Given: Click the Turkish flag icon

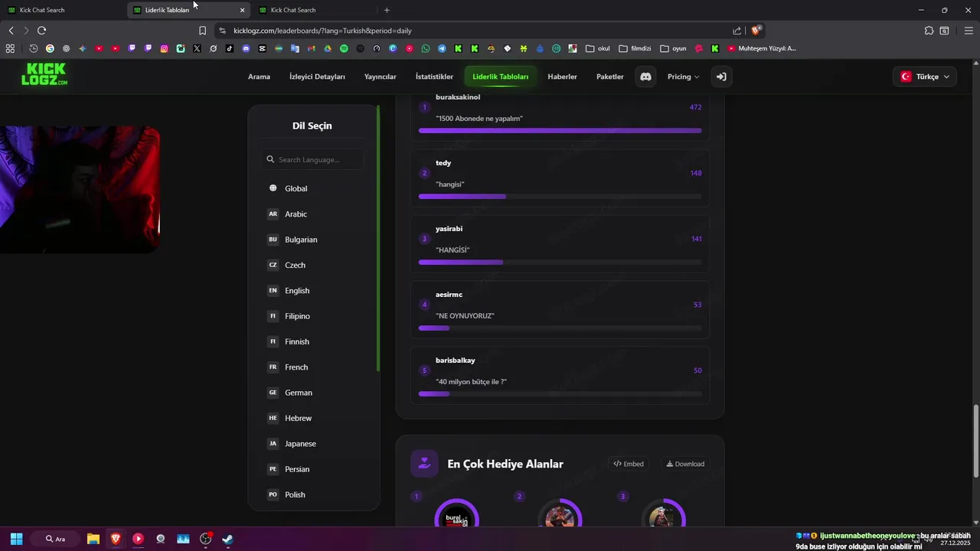Looking at the screenshot, I should [906, 77].
